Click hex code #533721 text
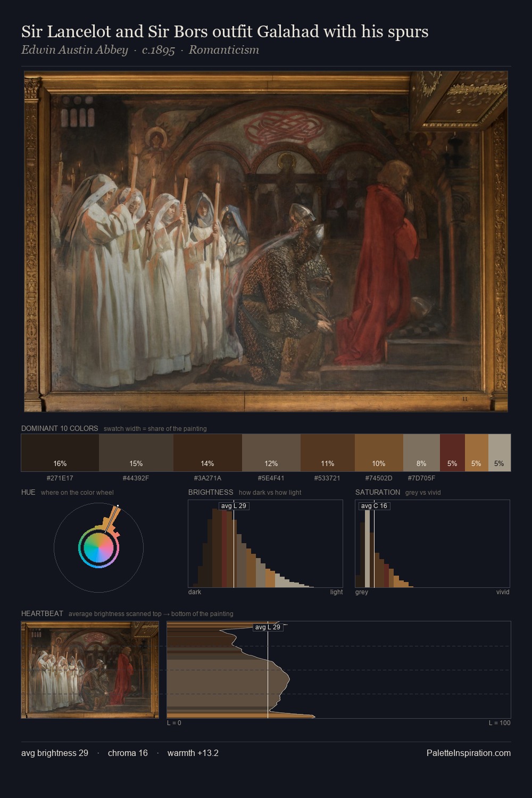 [x=328, y=478]
